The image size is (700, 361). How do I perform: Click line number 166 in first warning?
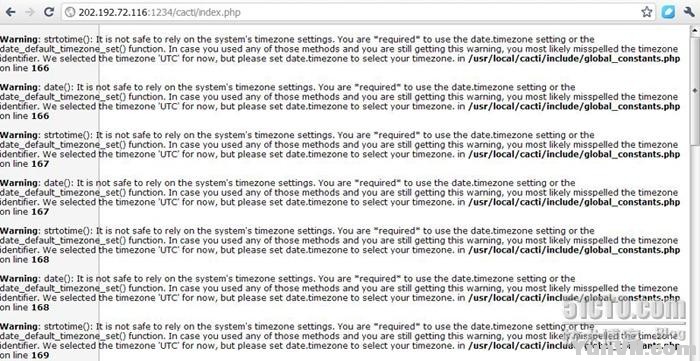tap(40, 68)
